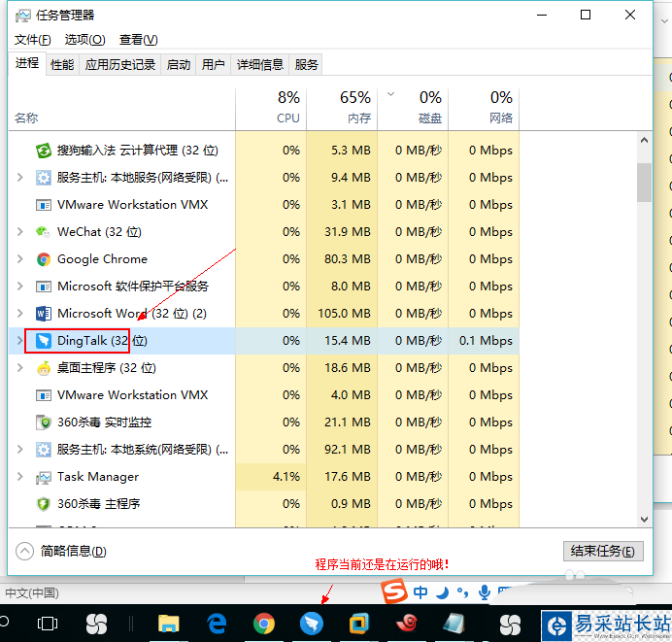Toggle Sogou moon half-width mode
The image size is (672, 642).
(442, 592)
